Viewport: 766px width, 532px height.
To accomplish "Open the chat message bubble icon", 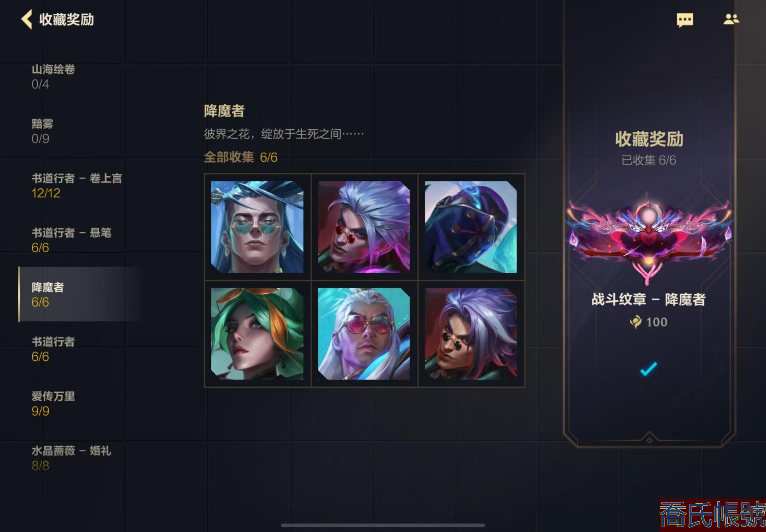I will 684,20.
